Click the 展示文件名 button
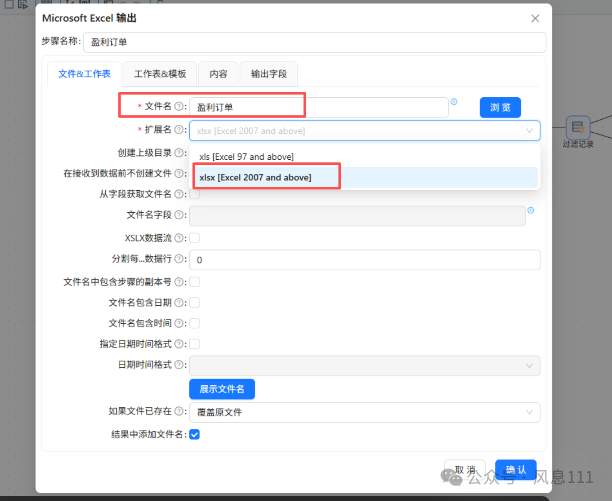This screenshot has width=612, height=501. point(222,389)
